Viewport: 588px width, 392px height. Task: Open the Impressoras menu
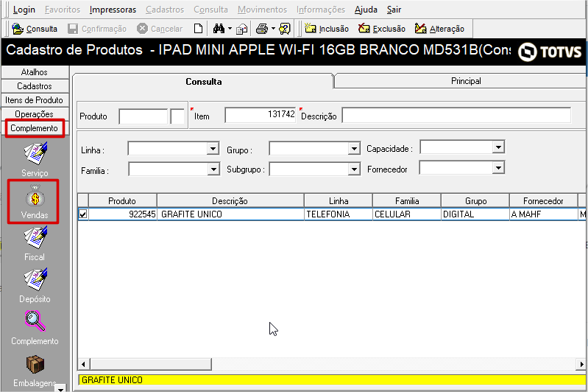[x=113, y=10]
